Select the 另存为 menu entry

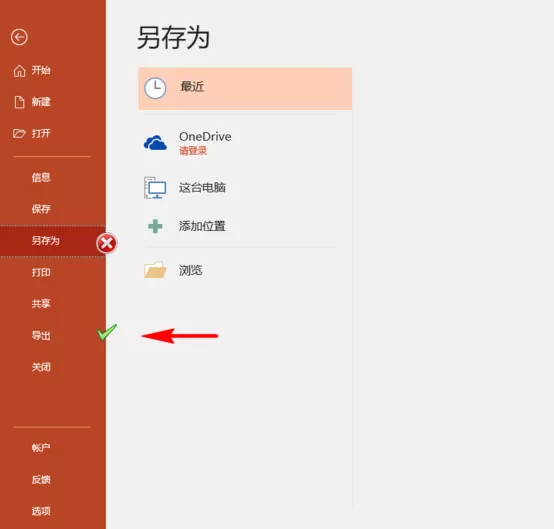(53, 241)
